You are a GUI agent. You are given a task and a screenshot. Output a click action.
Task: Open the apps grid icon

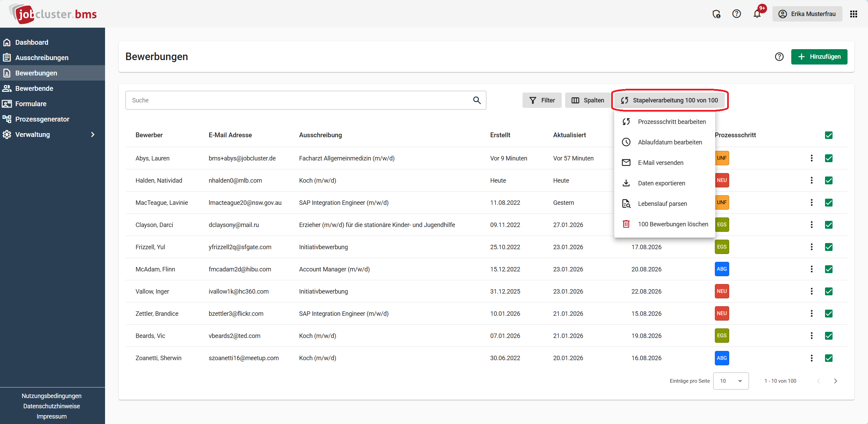point(854,14)
